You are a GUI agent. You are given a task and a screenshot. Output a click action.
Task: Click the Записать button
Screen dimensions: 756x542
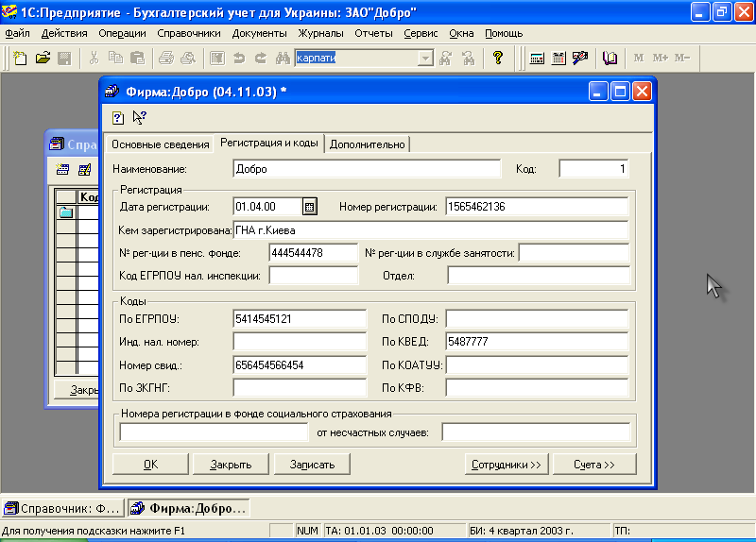pos(312,465)
